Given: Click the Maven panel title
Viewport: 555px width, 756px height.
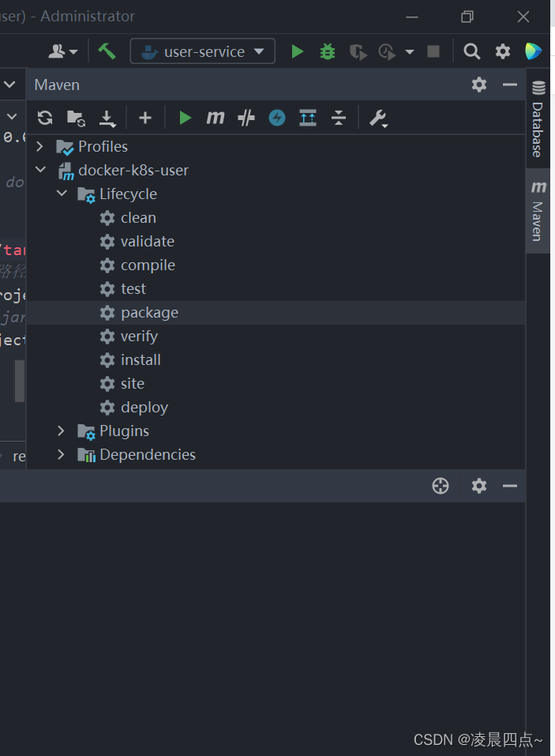Looking at the screenshot, I should (x=57, y=85).
